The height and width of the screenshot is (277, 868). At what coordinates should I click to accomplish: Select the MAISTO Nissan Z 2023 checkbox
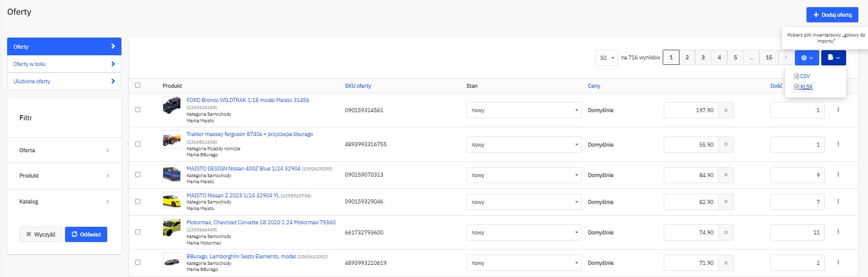138,201
